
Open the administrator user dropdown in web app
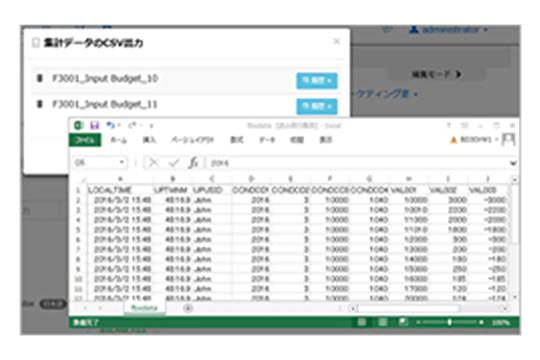point(449,30)
